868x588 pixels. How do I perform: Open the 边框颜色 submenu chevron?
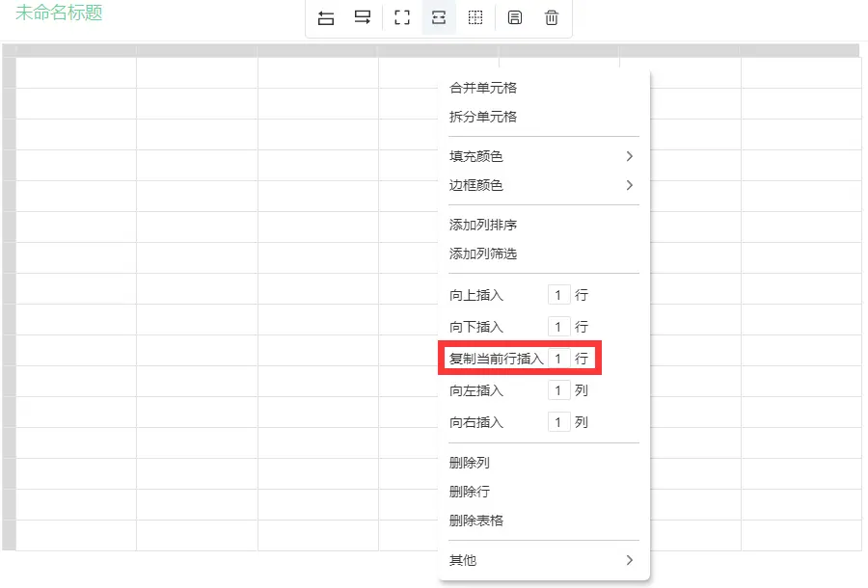pos(629,185)
